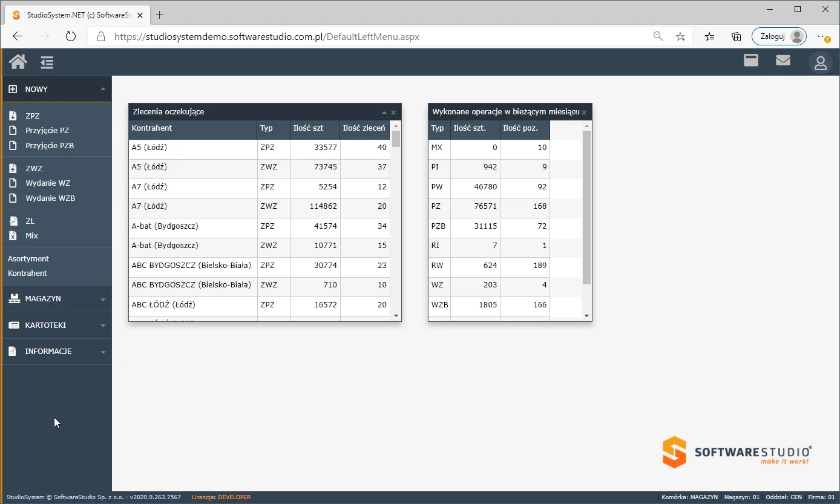Sort by Ilość zleceń column header
Image resolution: width=840 pixels, height=504 pixels.
click(364, 128)
